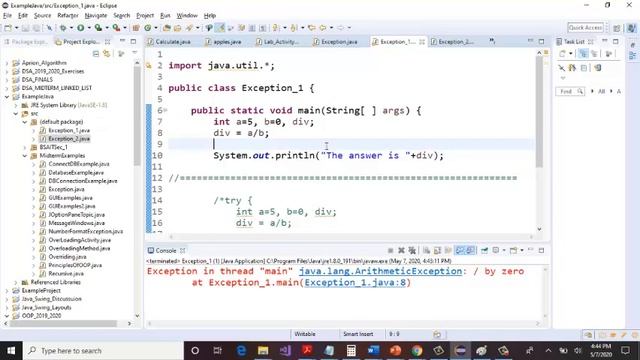Follow the Exception_1.java:8 stack trace link

point(356,282)
